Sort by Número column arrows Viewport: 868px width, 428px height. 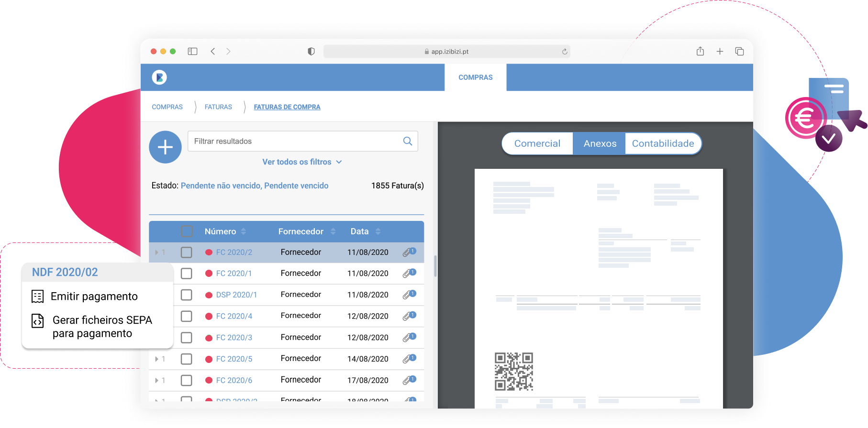tap(244, 231)
